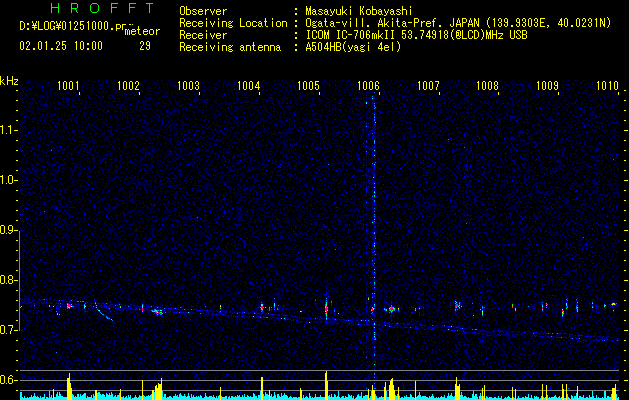This screenshot has width=629, height=400.
Task: Click time axis marker 1008
Action: tap(487, 85)
